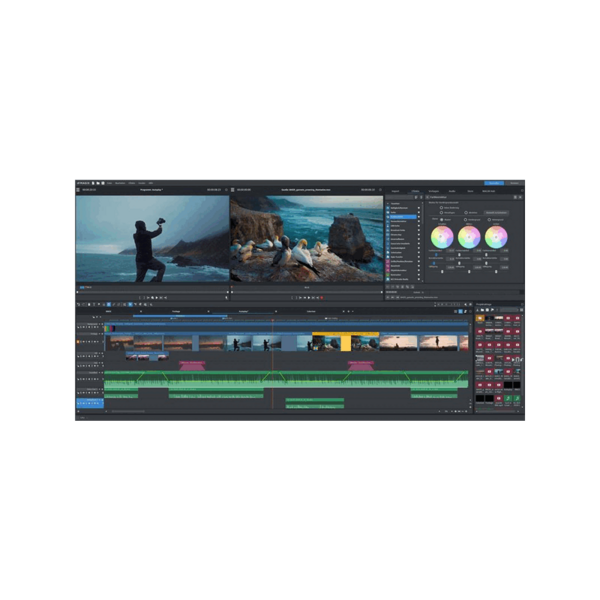The image size is (600, 600).
Task: Open the view options at Projektablage right edge
Action: (x=522, y=310)
